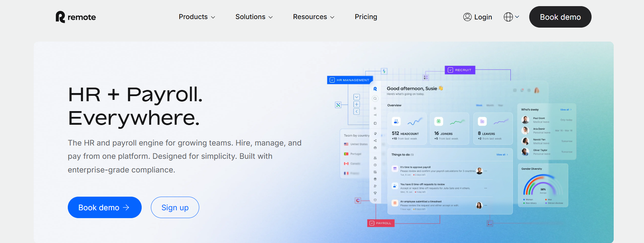Viewport: 644px width, 243px height.
Task: Click the United States flag in Team by country
Action: pyautogui.click(x=346, y=144)
